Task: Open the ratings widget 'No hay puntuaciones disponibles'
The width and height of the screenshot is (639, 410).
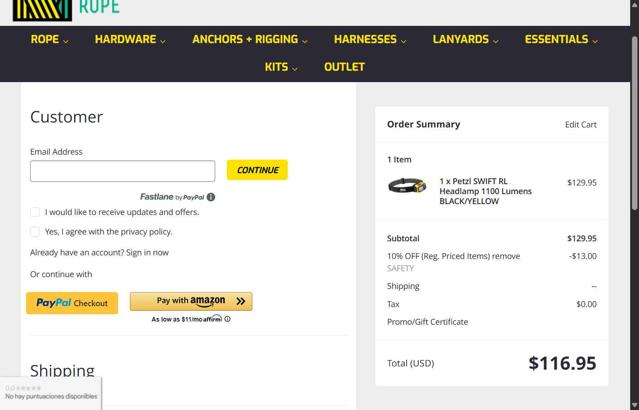Action: coord(51,392)
